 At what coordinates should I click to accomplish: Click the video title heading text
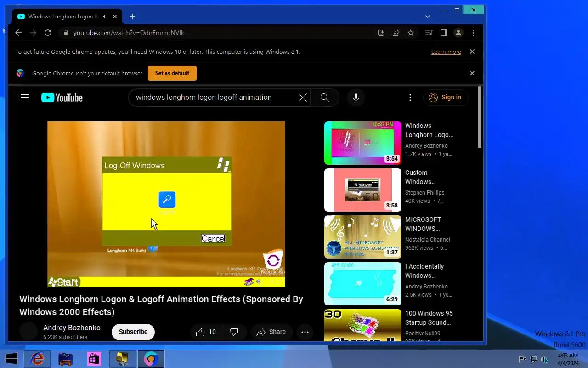click(x=161, y=305)
